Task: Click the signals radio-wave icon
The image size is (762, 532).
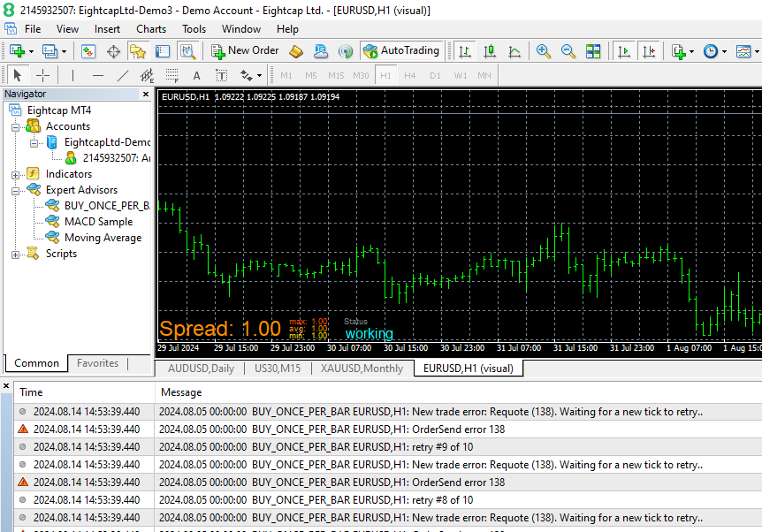Action: (346, 51)
